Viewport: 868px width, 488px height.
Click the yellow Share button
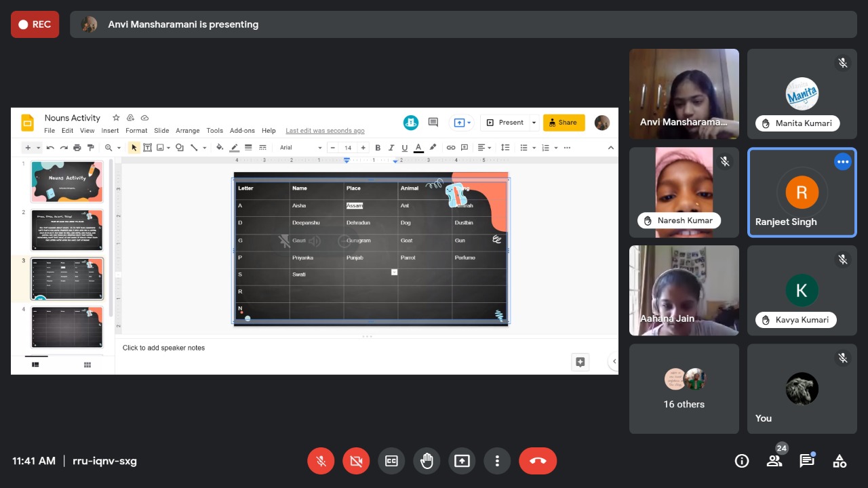tap(564, 123)
